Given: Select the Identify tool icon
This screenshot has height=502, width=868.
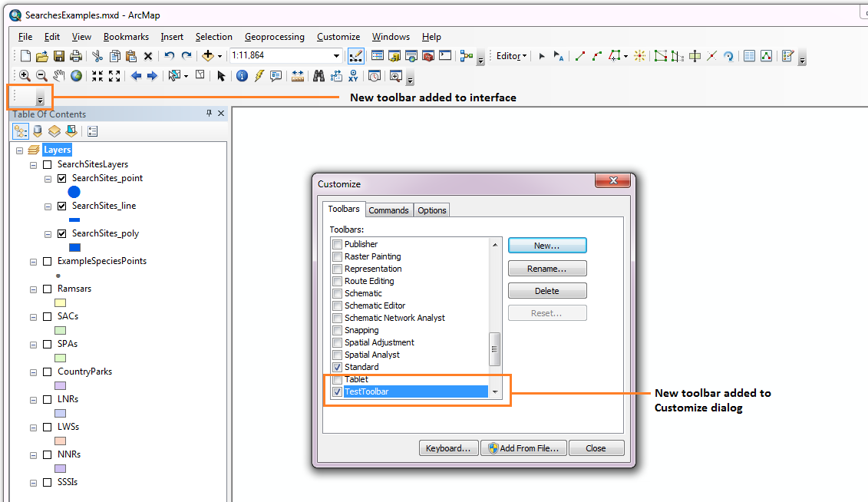Looking at the screenshot, I should pos(242,76).
